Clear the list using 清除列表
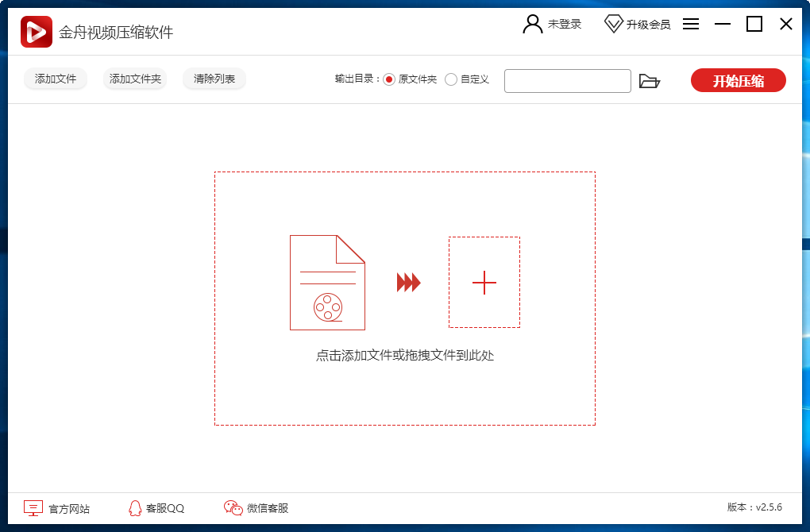810x532 pixels. (214, 79)
